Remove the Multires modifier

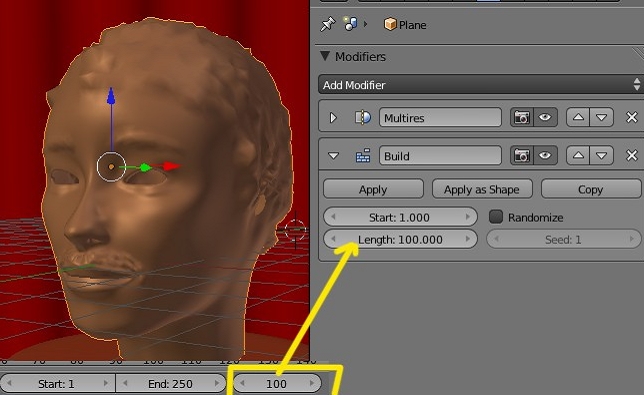coord(632,117)
